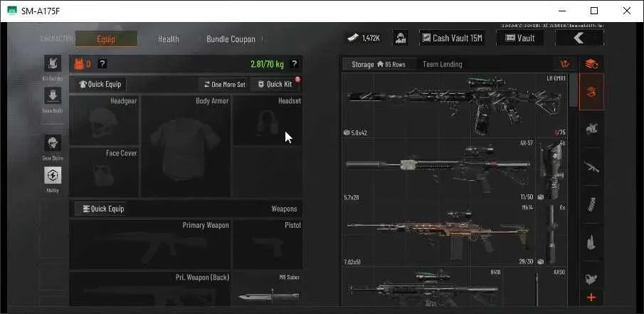Click the Quick Kit button
The height and width of the screenshot is (314, 644).
tap(275, 84)
